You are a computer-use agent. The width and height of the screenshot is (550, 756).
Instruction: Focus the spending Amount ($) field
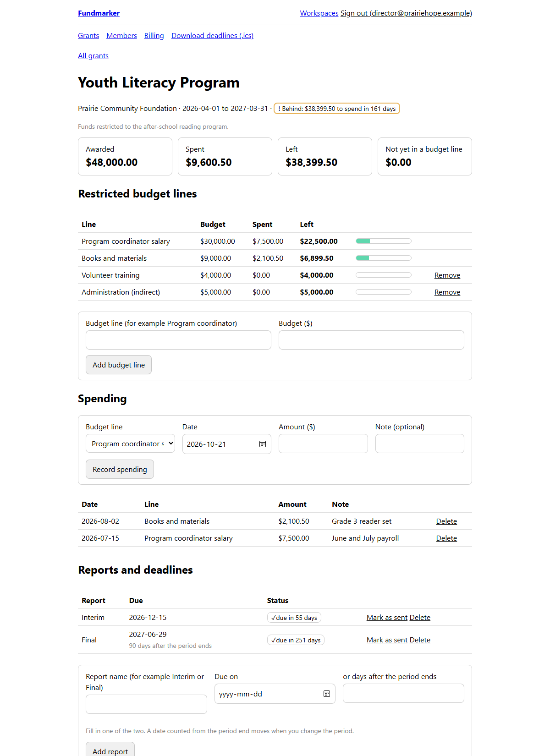(323, 444)
